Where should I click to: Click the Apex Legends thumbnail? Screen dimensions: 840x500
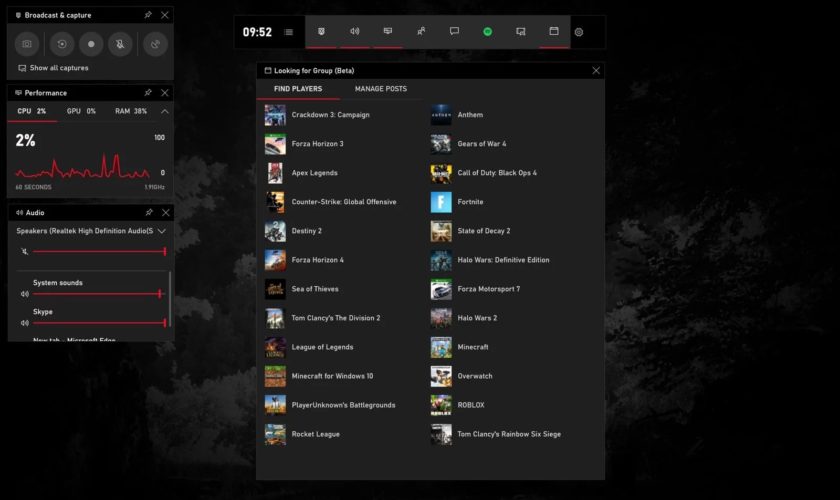(x=275, y=173)
